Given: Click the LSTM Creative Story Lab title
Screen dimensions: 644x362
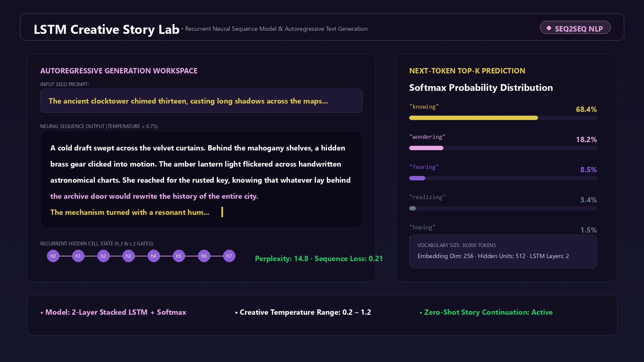Looking at the screenshot, I should [x=107, y=29].
